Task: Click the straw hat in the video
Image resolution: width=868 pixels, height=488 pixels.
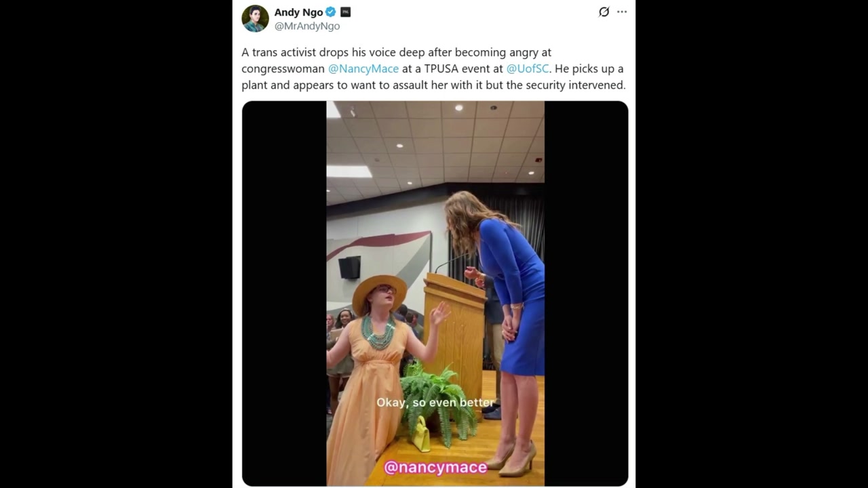Action: [379, 291]
